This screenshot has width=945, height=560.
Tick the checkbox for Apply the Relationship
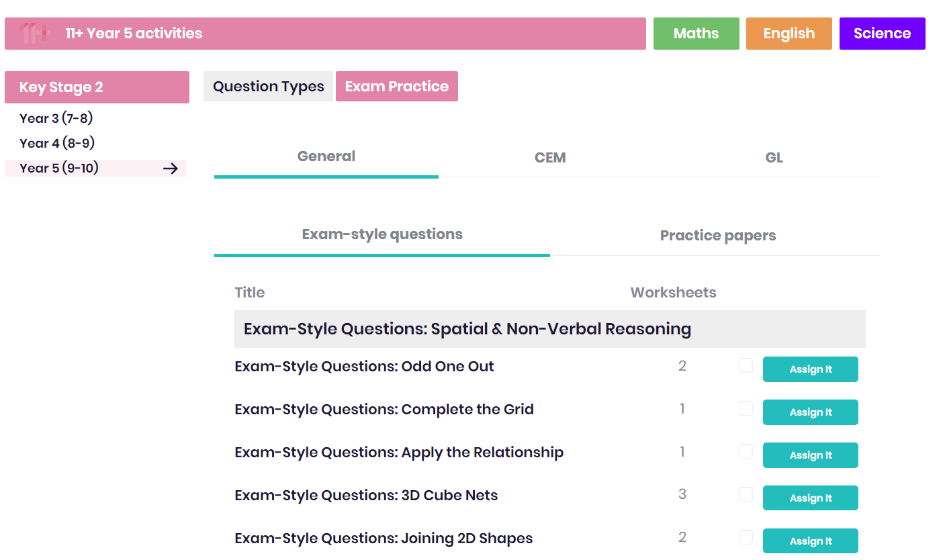tap(746, 451)
